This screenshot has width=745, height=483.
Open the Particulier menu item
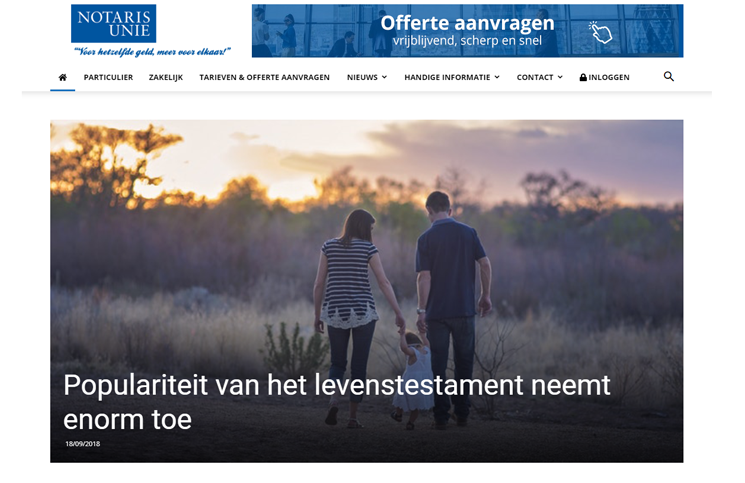(108, 77)
